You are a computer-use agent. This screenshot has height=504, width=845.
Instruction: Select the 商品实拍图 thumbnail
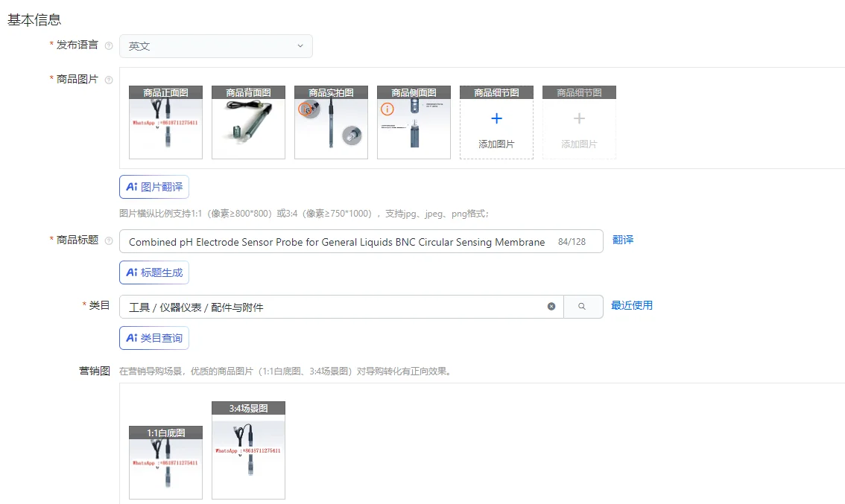(331, 122)
